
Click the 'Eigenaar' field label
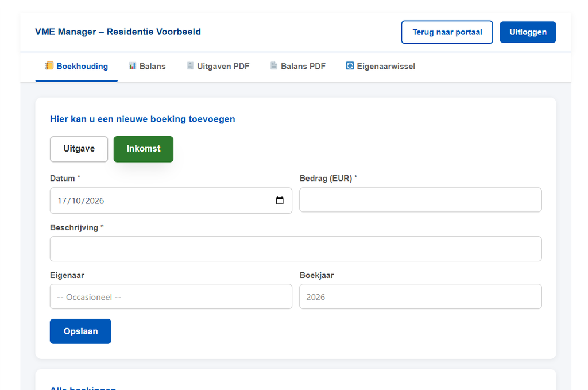pyautogui.click(x=67, y=275)
